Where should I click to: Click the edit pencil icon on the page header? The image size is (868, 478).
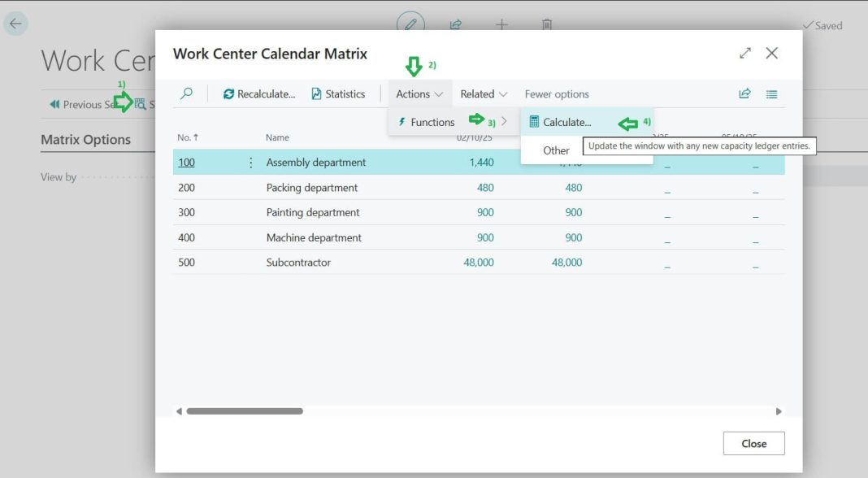coord(410,25)
